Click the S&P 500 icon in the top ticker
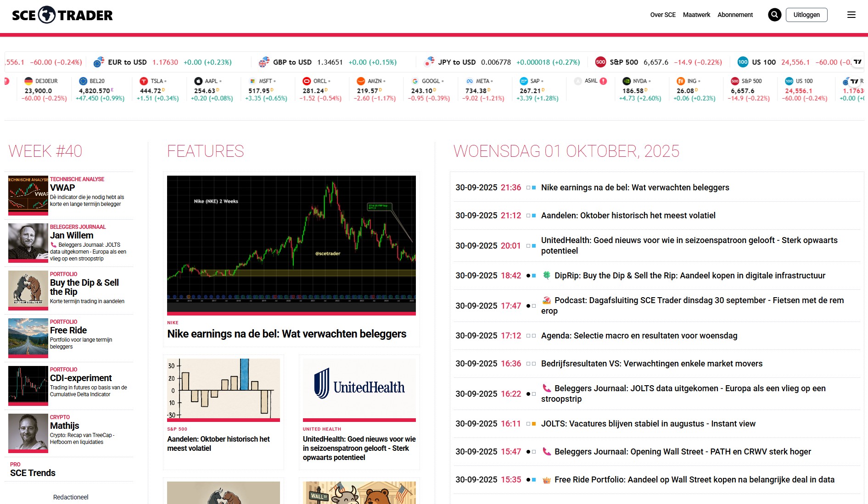This screenshot has width=868, height=504. tap(600, 62)
